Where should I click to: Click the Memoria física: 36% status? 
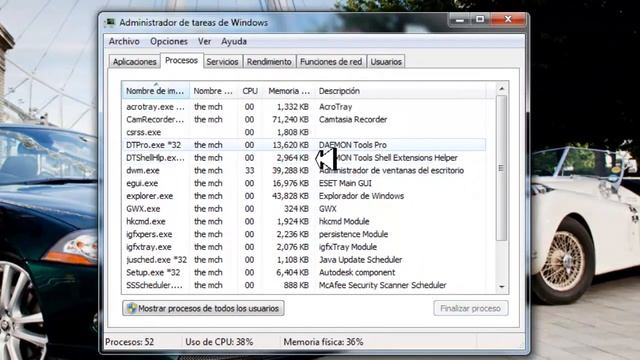[323, 342]
